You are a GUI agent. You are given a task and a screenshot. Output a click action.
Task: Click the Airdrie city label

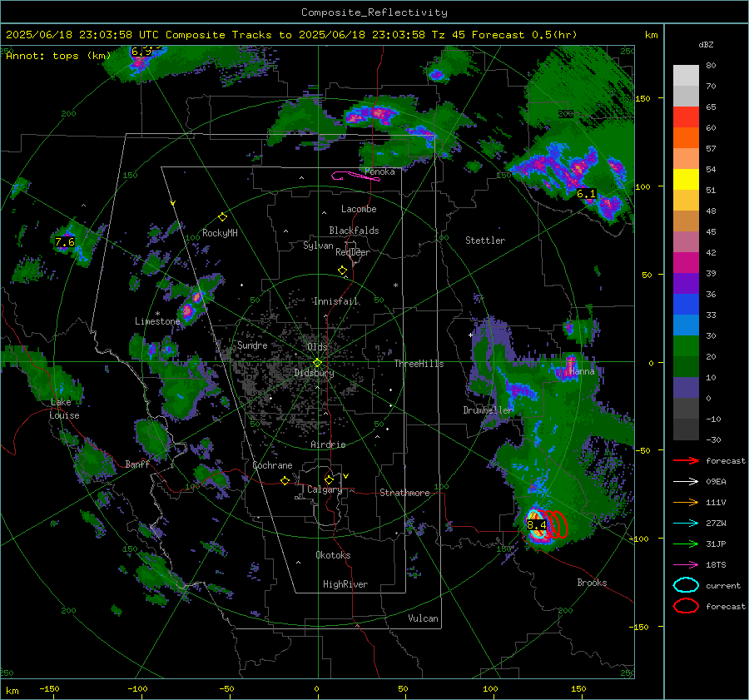tap(328, 444)
